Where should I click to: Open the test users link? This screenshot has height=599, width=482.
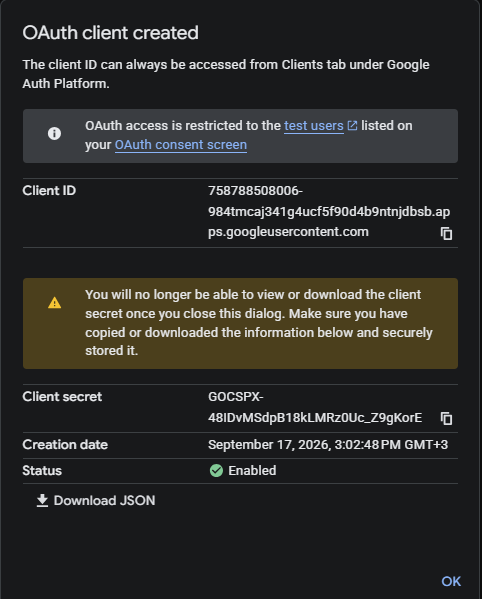(314, 126)
